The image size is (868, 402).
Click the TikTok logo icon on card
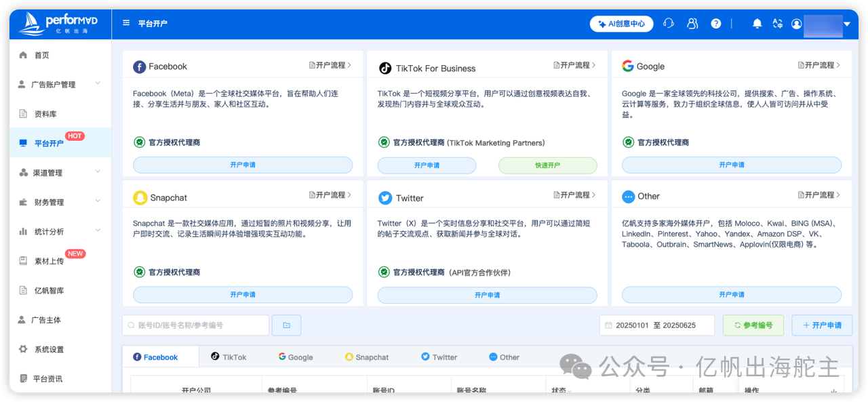point(384,68)
